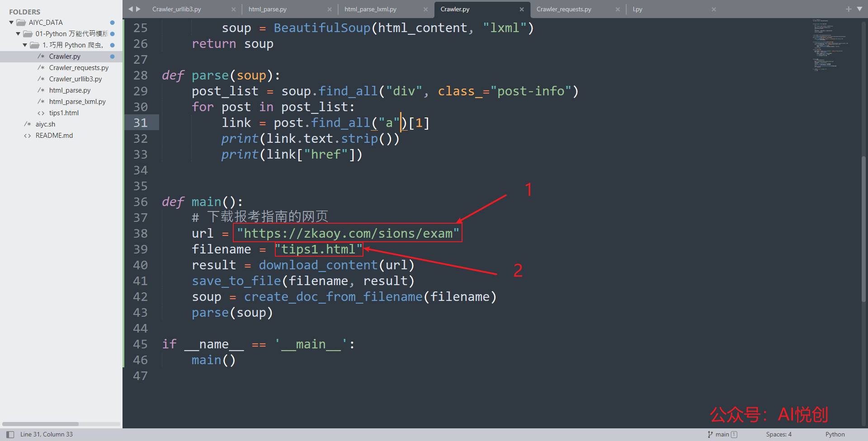Close the Crawler.py tab

[x=522, y=9]
